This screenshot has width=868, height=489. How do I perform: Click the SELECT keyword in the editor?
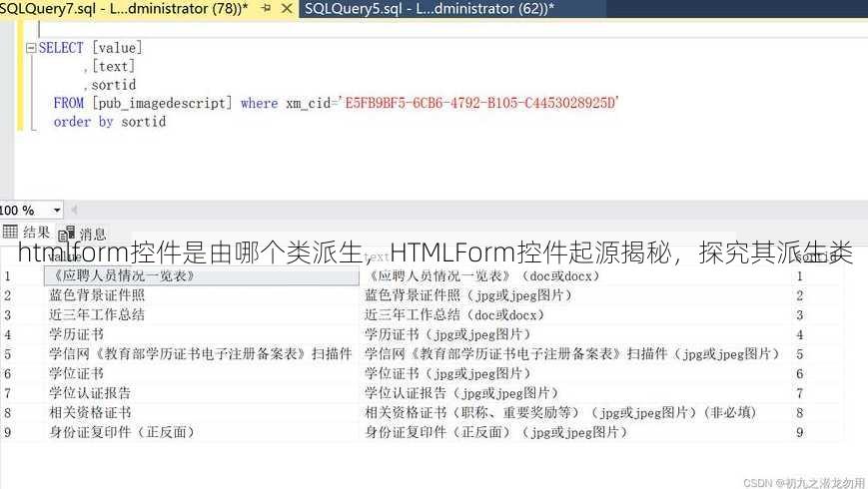(61, 48)
